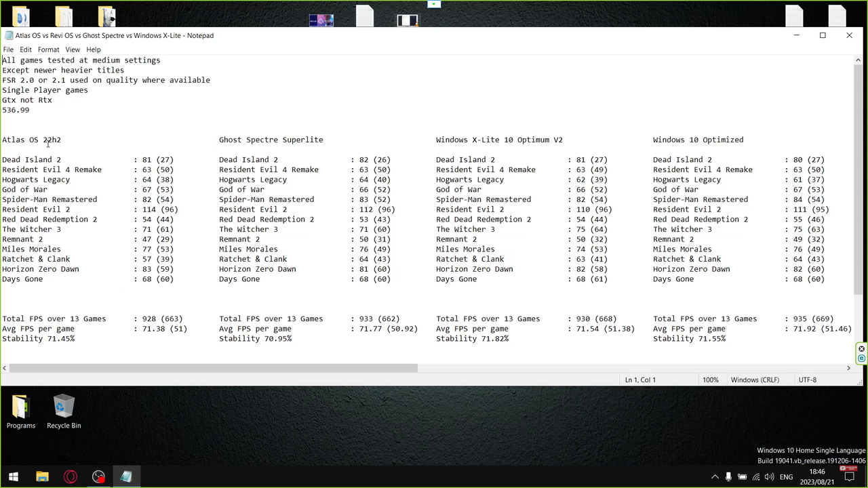
Task: Click the ENG language indicator
Action: point(786,477)
